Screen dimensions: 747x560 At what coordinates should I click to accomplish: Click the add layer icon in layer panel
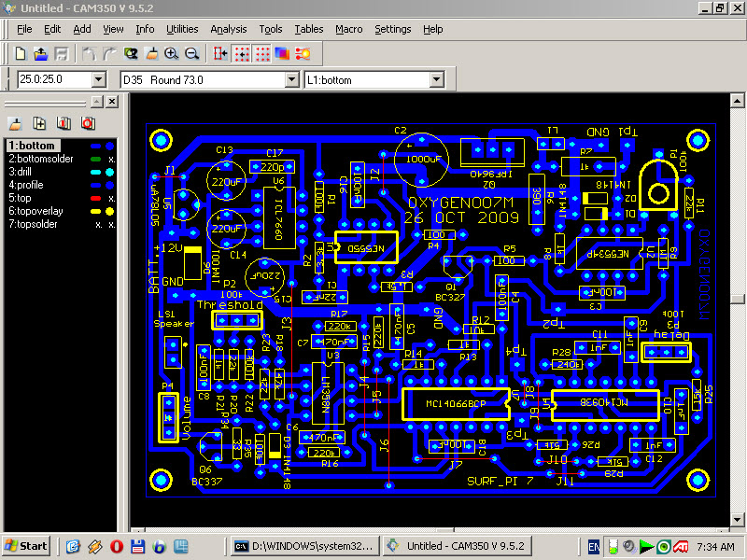click(x=39, y=123)
